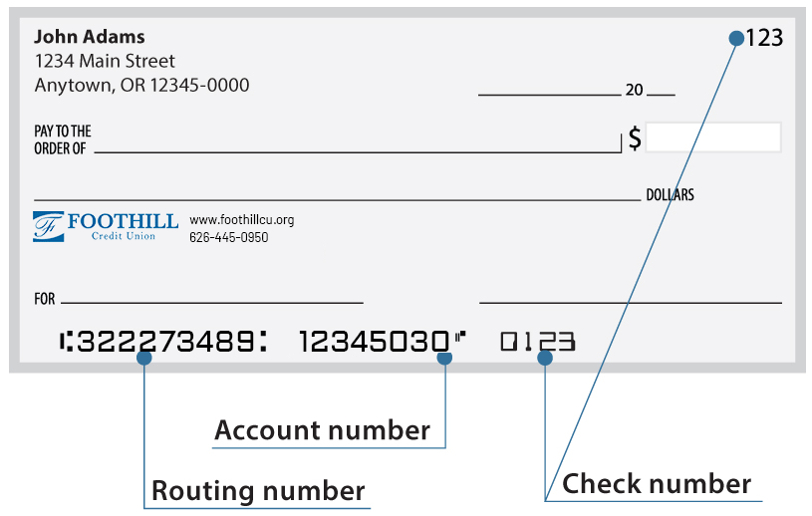Click the John Adams name text
This screenshot has width=812, height=516.
tap(90, 37)
